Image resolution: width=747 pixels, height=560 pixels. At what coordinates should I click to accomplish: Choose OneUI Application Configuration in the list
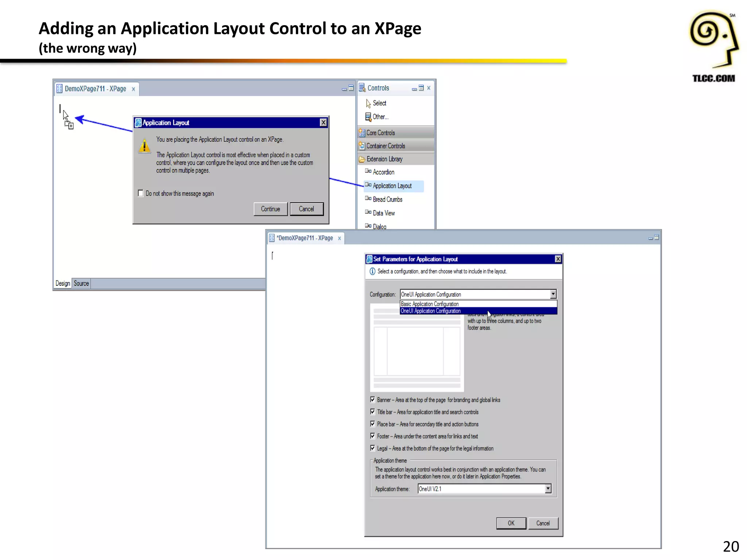[x=478, y=311]
